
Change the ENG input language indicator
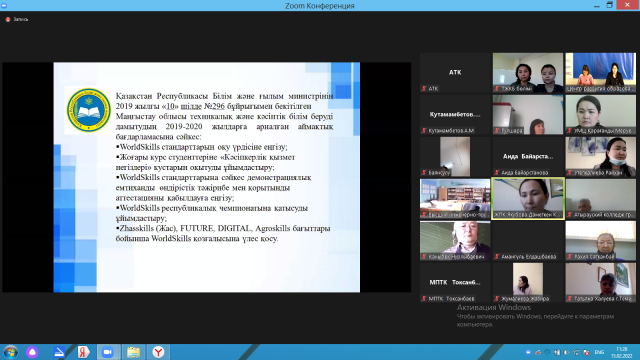pos(599,352)
